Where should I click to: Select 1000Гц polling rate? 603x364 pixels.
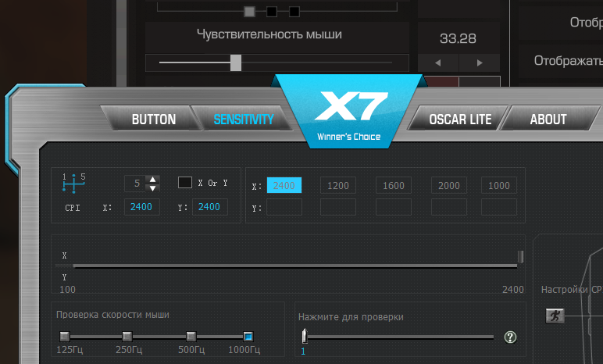(x=248, y=337)
